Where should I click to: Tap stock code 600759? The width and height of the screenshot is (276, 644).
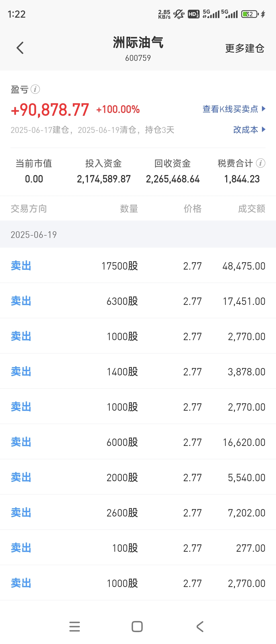[138, 58]
